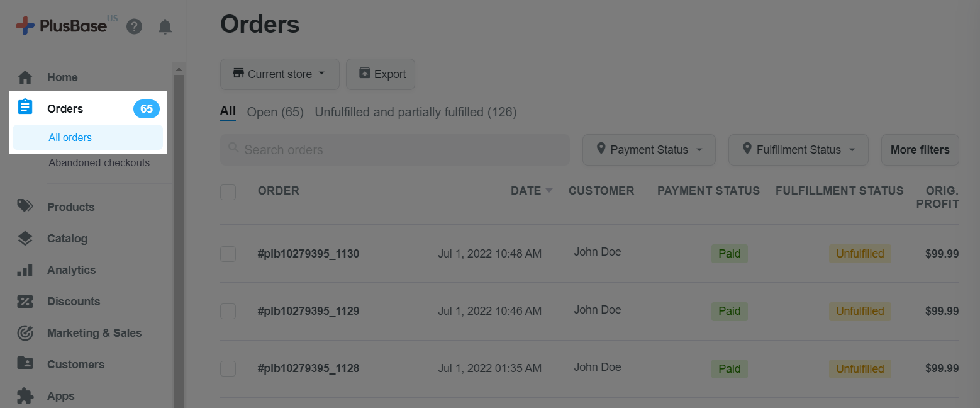Select the checkbox for order #plb10279395_1128

[228, 368]
